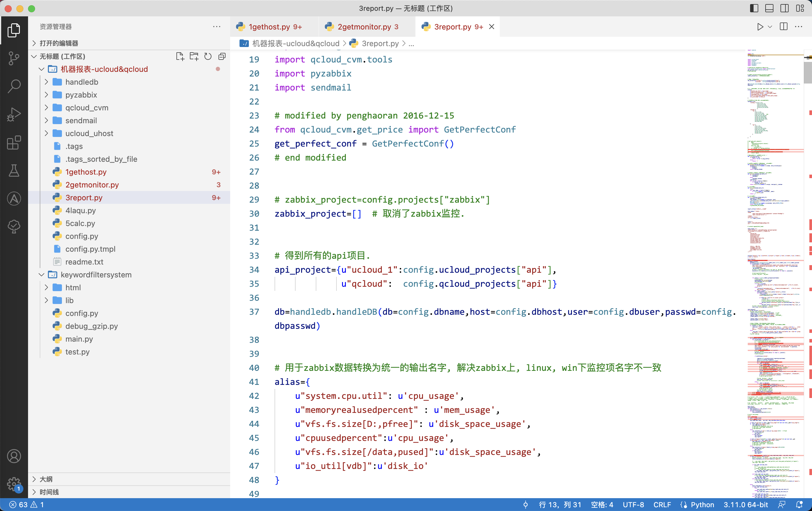
Task: Open editor more actions menu
Action: pos(799,27)
